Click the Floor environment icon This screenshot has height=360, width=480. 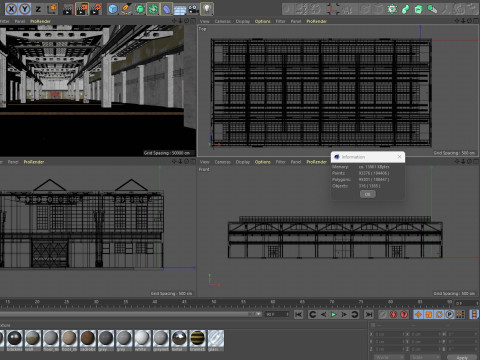tap(180, 9)
